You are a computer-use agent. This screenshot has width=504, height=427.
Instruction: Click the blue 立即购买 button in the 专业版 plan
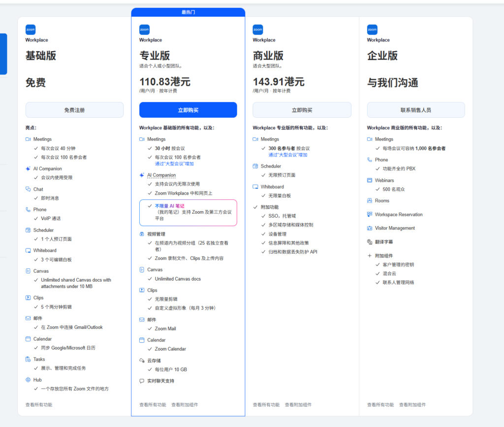(x=188, y=110)
